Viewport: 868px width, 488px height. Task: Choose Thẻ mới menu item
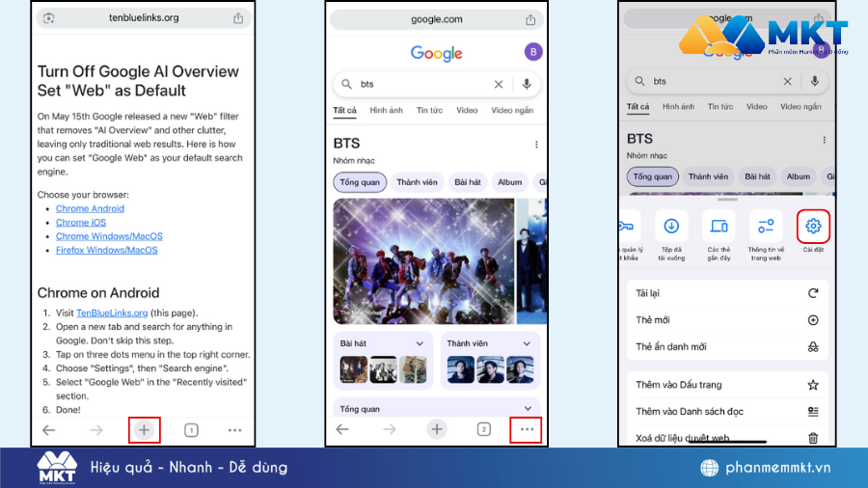point(727,320)
